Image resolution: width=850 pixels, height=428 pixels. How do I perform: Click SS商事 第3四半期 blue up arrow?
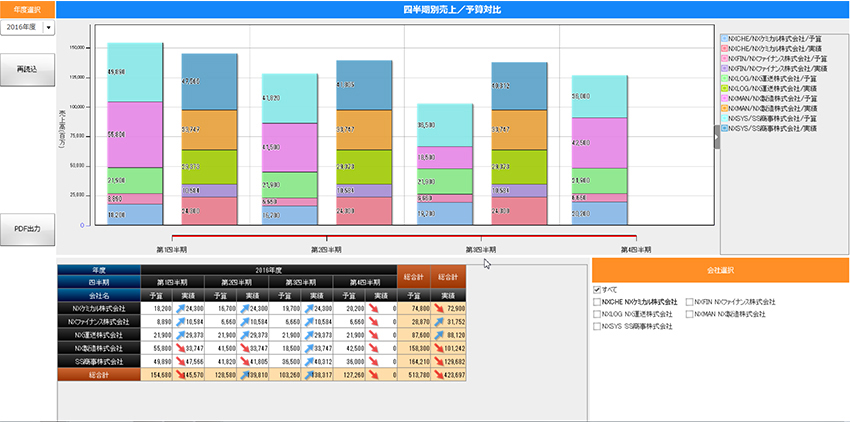coord(309,361)
